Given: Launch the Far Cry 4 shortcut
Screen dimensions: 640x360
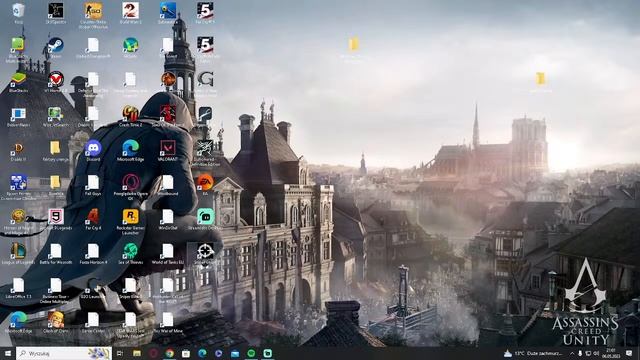Looking at the screenshot, I should pos(93,219).
